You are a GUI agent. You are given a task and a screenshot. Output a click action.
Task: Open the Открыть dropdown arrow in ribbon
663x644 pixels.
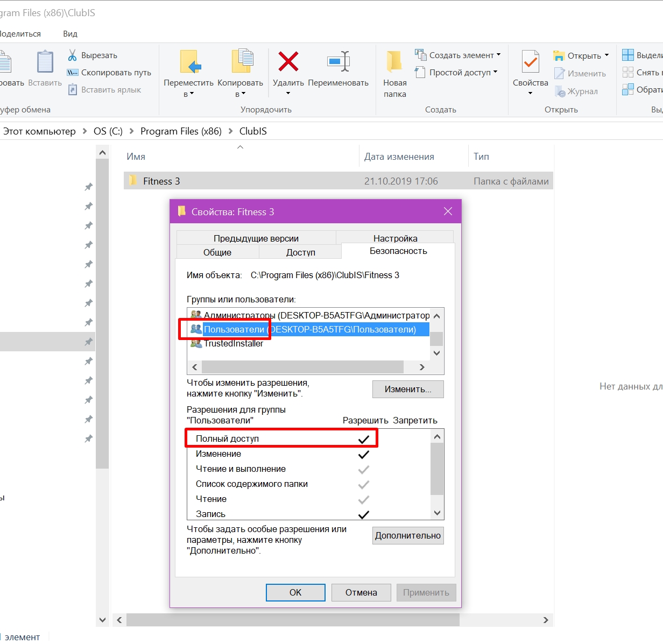pyautogui.click(x=606, y=55)
